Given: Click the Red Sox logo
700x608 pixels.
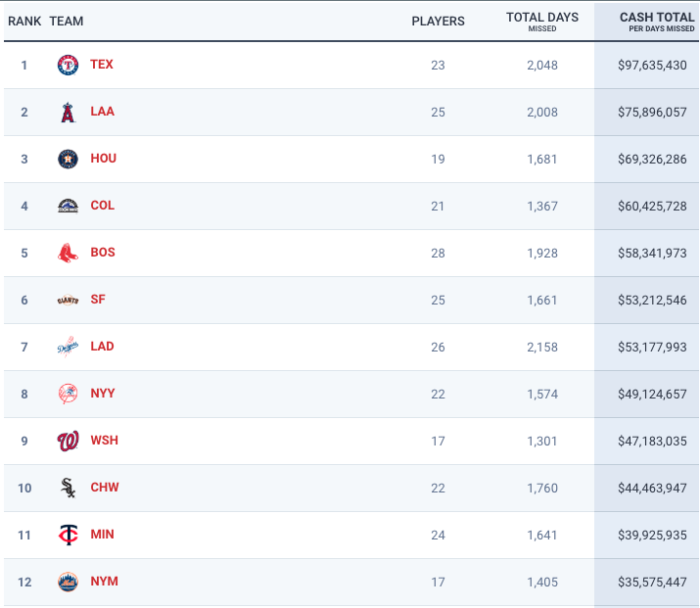Looking at the screenshot, I should click(68, 254).
